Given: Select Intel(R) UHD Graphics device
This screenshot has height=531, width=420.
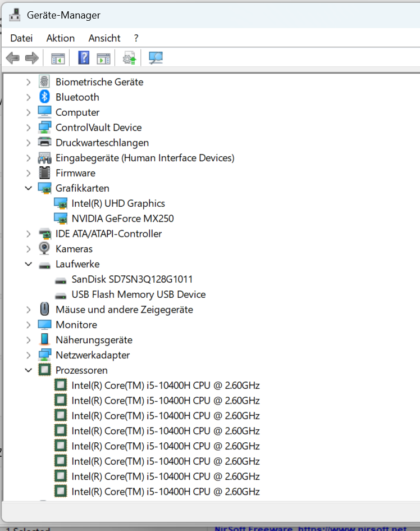Looking at the screenshot, I should [x=118, y=203].
